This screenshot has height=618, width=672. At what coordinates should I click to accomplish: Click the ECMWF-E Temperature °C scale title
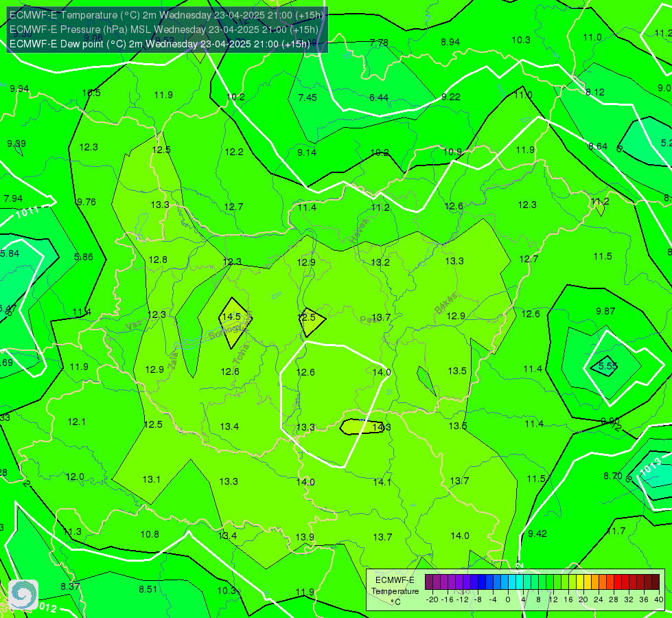(395, 591)
